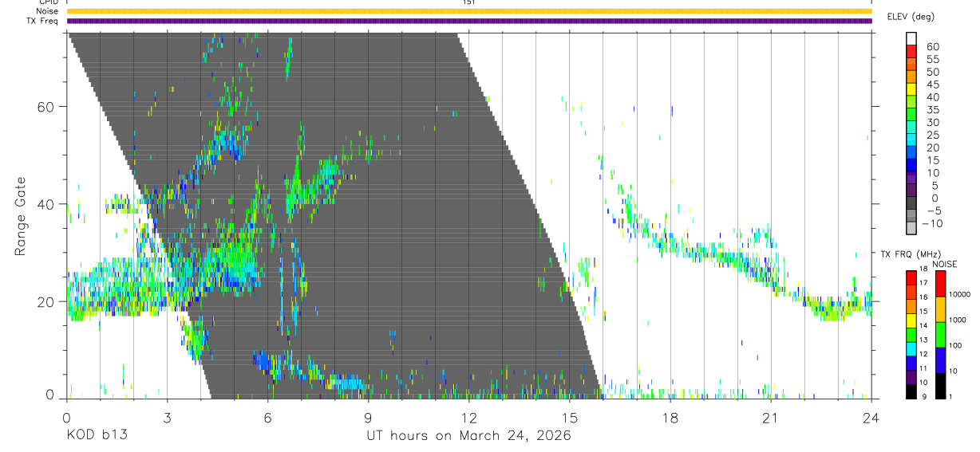This screenshot has height=452, width=980.
Task: Select the noise scale value "10000"
Action: [x=960, y=294]
